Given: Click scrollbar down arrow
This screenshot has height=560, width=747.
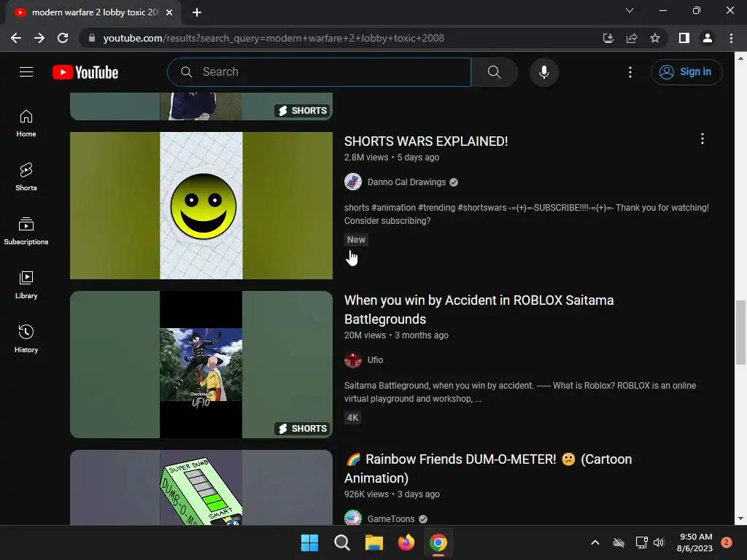Looking at the screenshot, I should (740, 518).
